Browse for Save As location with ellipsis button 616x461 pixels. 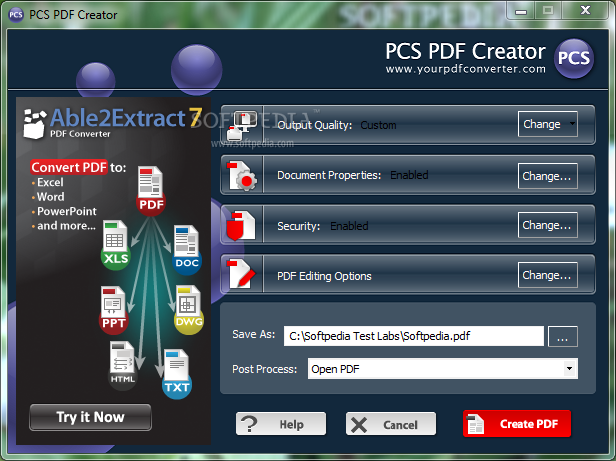563,336
